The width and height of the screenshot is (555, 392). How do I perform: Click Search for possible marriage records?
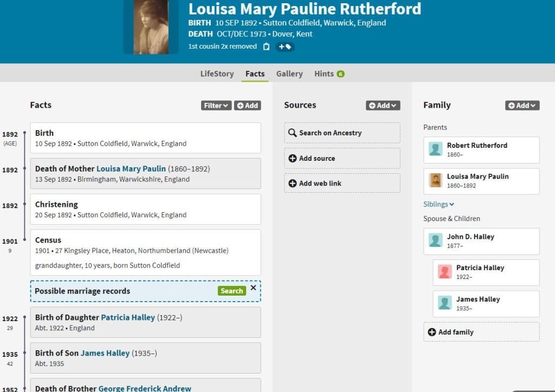click(x=231, y=291)
